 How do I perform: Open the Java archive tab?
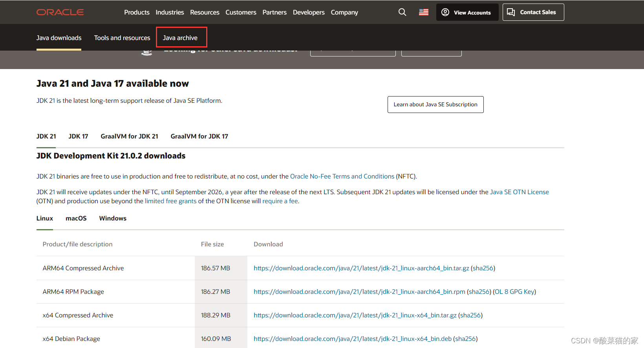coord(180,38)
